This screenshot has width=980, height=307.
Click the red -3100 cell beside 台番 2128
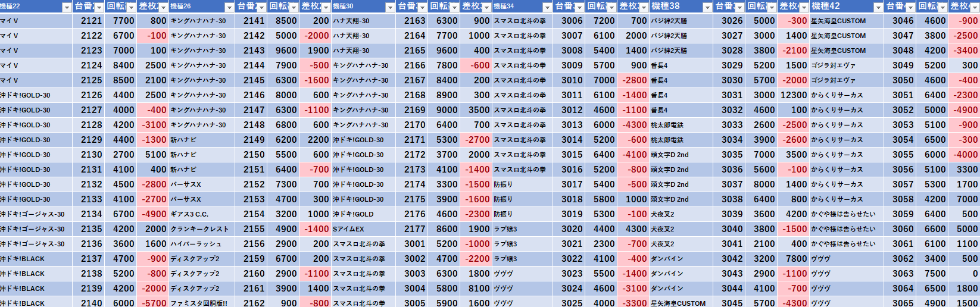pos(153,125)
